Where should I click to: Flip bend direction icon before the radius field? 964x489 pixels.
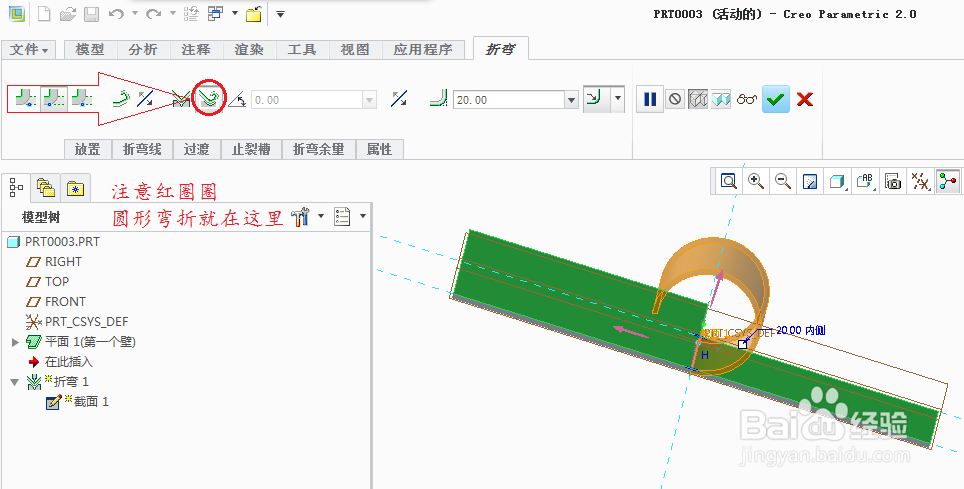tap(399, 98)
